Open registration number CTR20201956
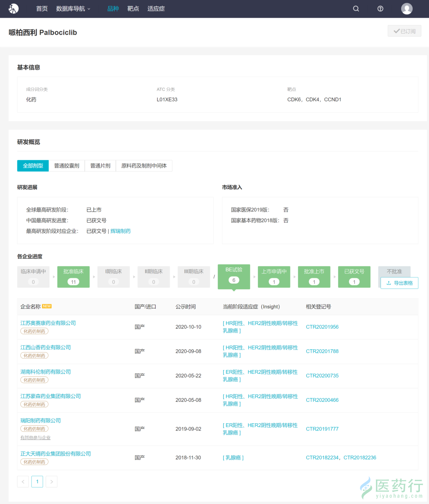The width and height of the screenshot is (429, 504). click(x=322, y=327)
